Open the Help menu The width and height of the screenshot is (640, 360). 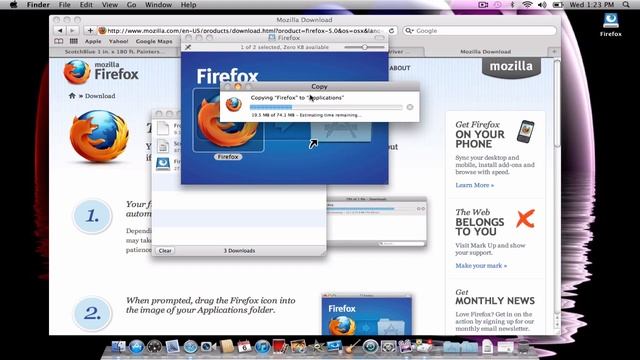tap(189, 5)
